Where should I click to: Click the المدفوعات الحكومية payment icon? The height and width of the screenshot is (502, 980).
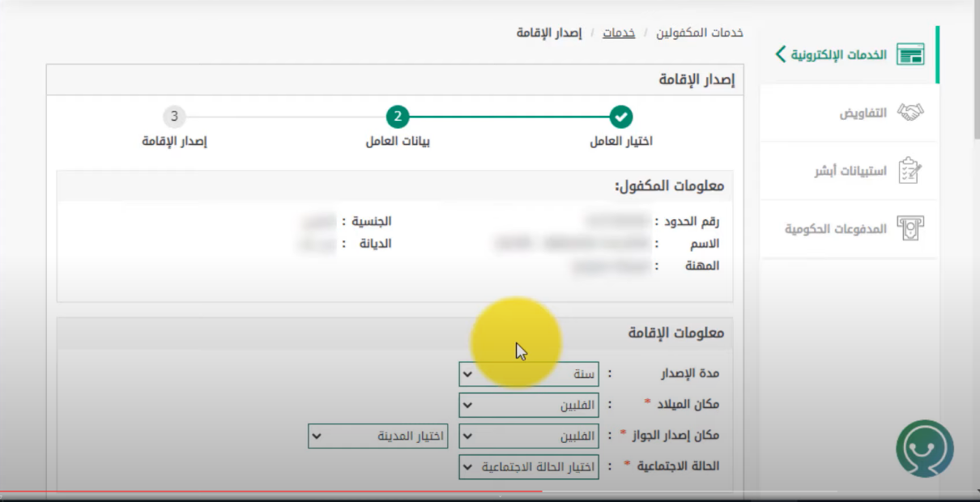[x=911, y=229]
